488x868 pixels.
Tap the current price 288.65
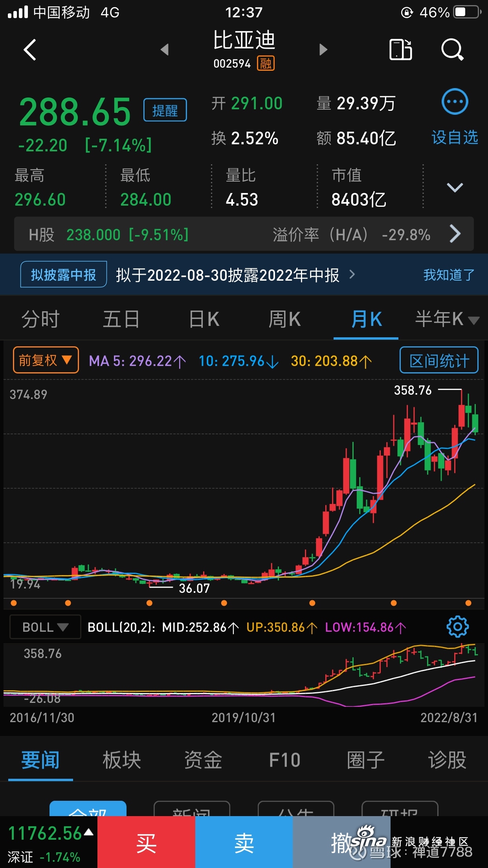(x=75, y=112)
